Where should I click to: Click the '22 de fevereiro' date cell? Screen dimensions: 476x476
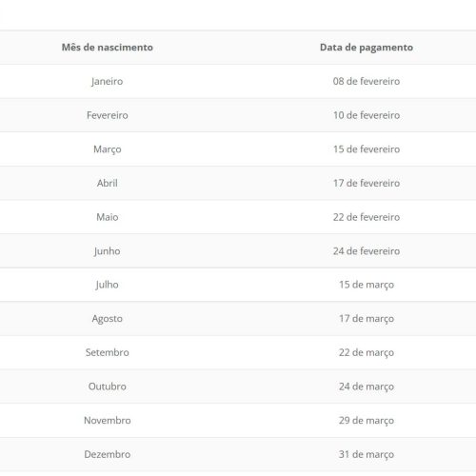click(367, 217)
